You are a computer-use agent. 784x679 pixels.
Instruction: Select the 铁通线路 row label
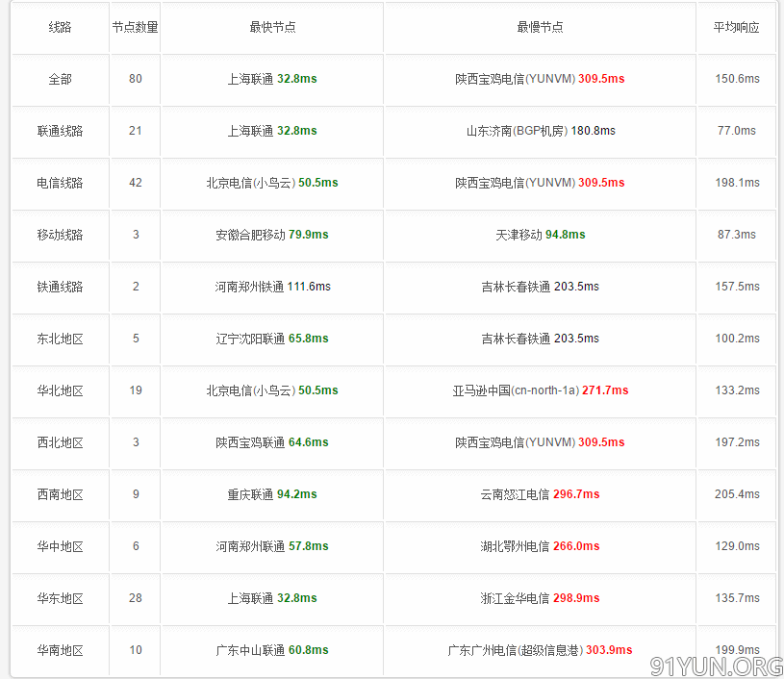tap(60, 287)
